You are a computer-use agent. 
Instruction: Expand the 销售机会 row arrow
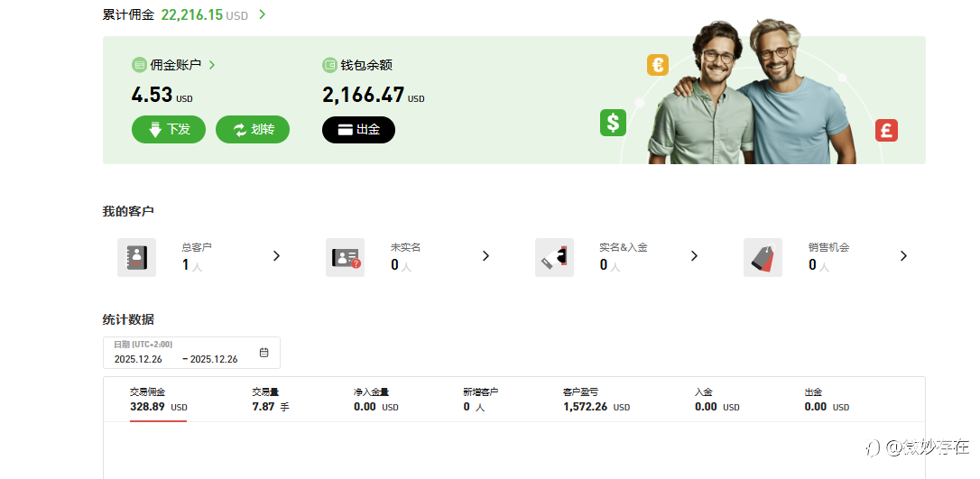(903, 256)
